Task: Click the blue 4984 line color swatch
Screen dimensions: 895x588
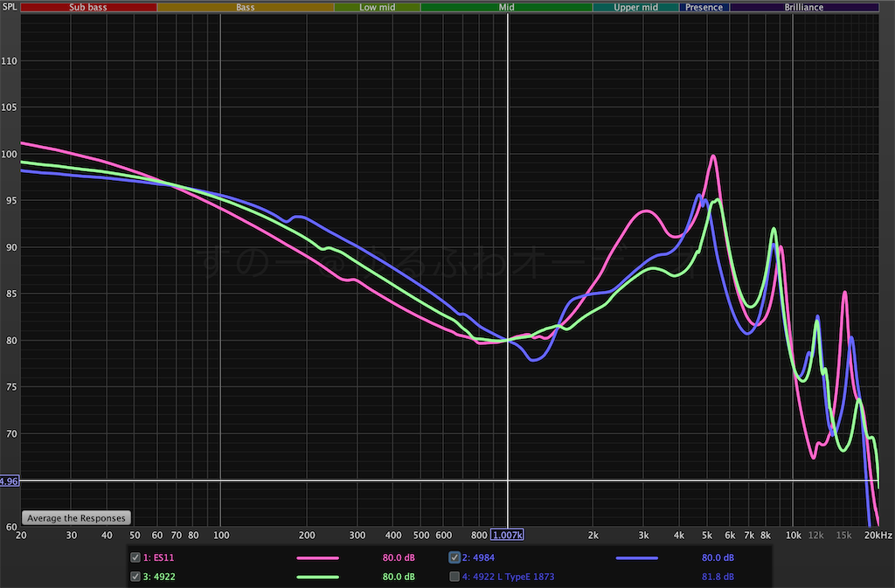Action: pyautogui.click(x=637, y=557)
